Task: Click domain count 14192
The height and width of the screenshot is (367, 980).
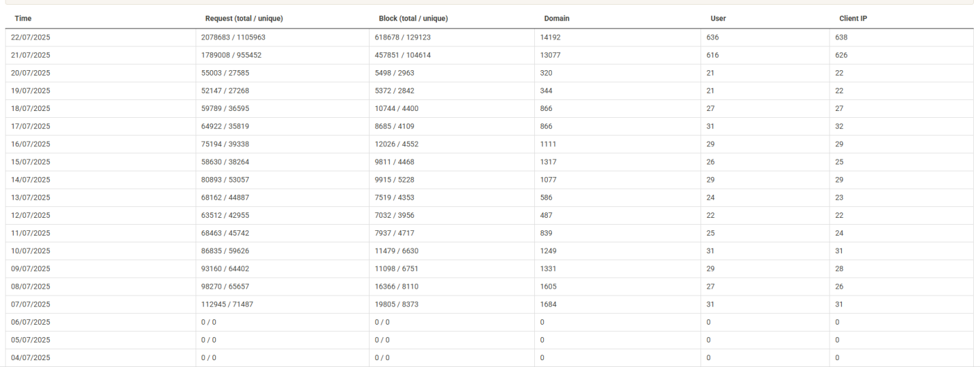Action: click(x=550, y=37)
